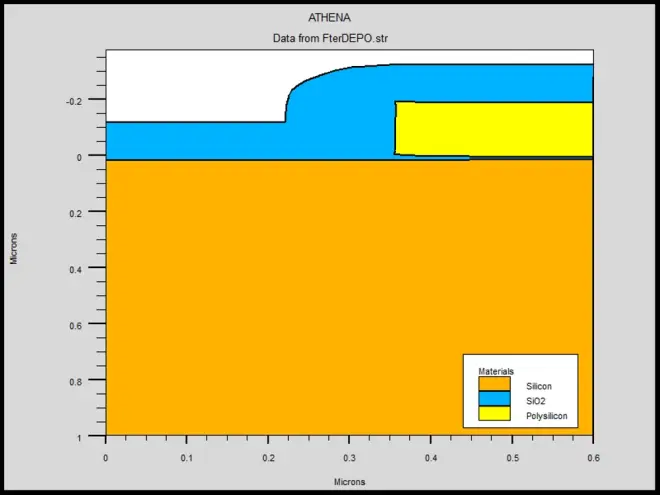Click the Silicon orange legend swatch
660x495 pixels.
coord(495,385)
